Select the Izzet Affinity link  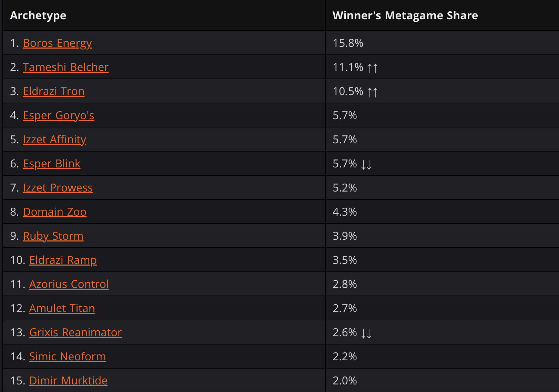point(54,140)
